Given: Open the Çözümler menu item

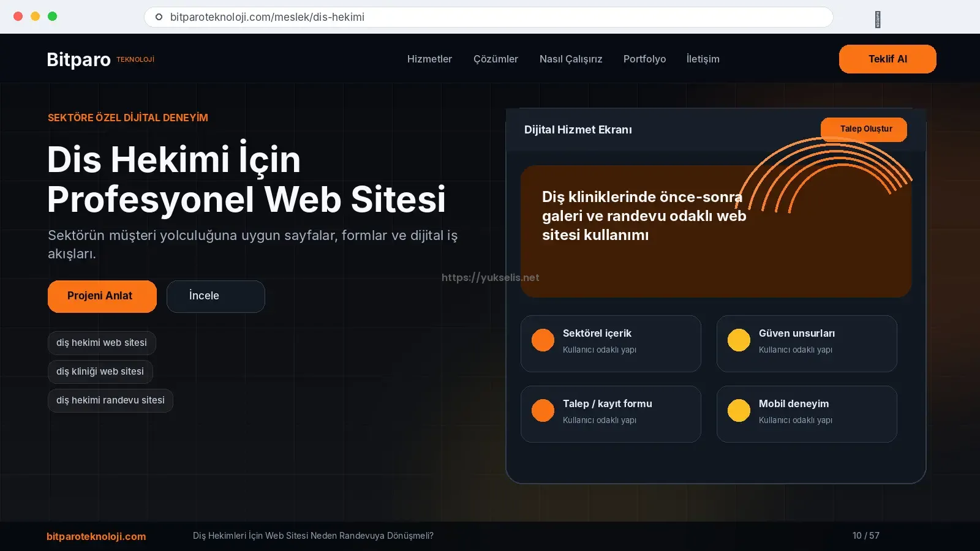Looking at the screenshot, I should pyautogui.click(x=496, y=59).
